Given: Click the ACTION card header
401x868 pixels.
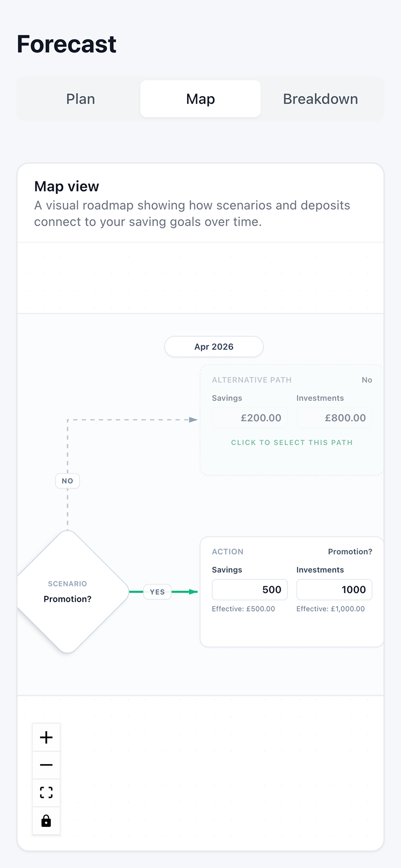Looking at the screenshot, I should 228,551.
